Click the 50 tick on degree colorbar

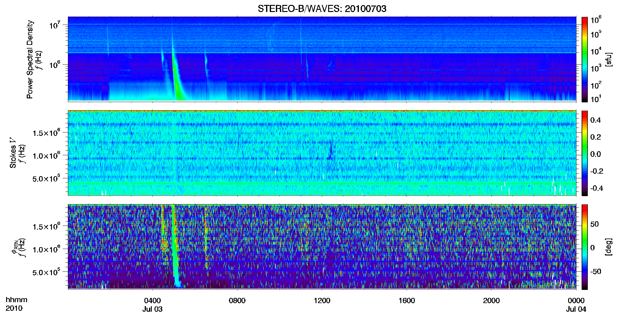coord(595,224)
